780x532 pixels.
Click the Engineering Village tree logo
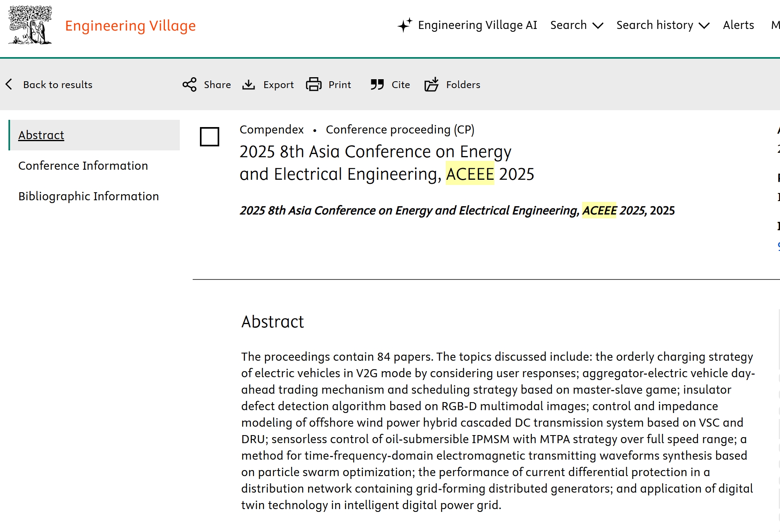click(x=30, y=25)
